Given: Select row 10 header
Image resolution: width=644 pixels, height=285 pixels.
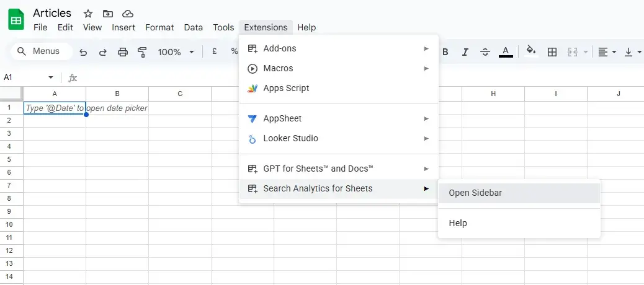Looking at the screenshot, I should tap(12, 225).
